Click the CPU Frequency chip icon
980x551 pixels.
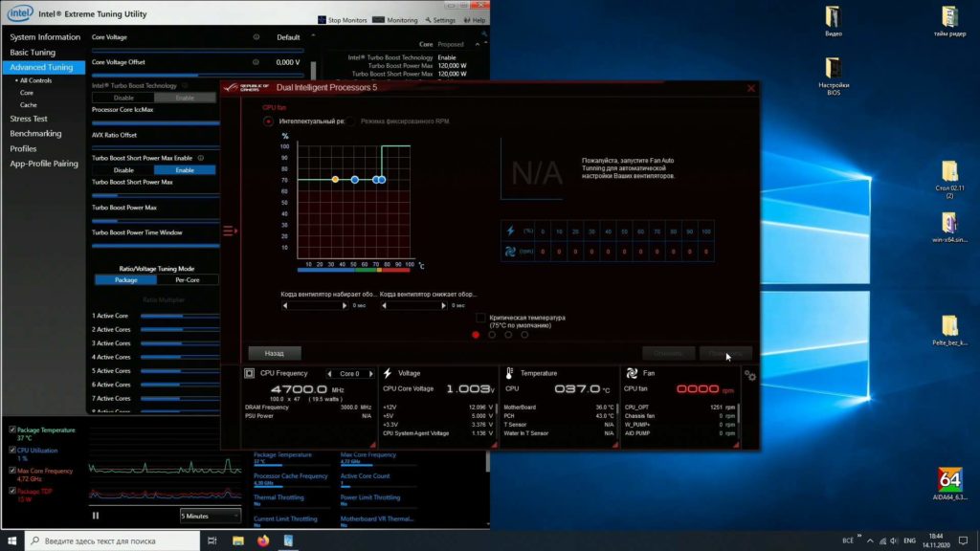tap(250, 374)
